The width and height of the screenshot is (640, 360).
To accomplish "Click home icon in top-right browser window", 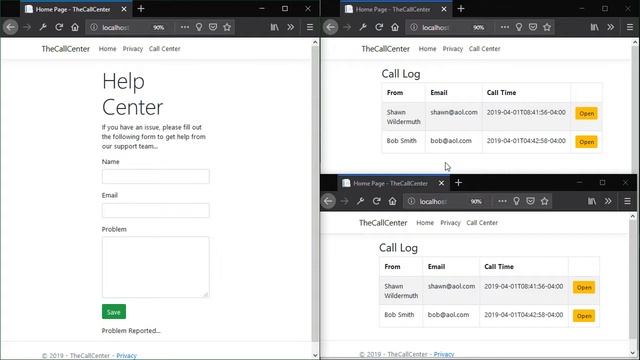I will (x=395, y=27).
